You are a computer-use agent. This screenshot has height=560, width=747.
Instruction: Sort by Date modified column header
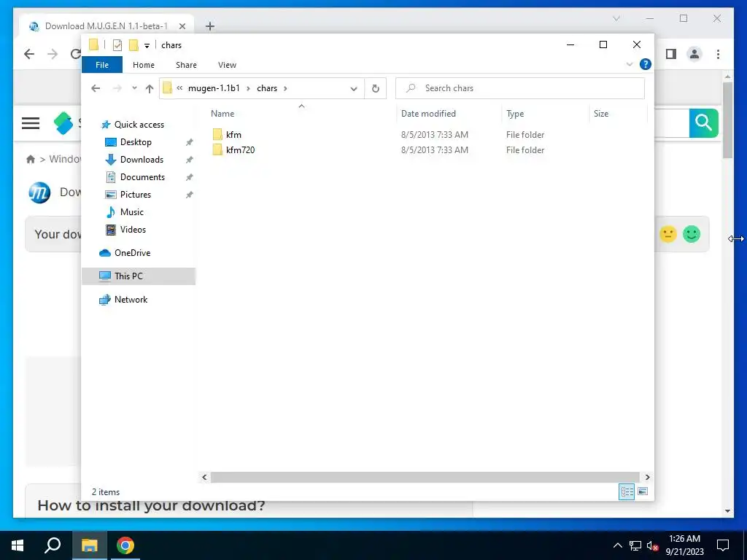(428, 113)
